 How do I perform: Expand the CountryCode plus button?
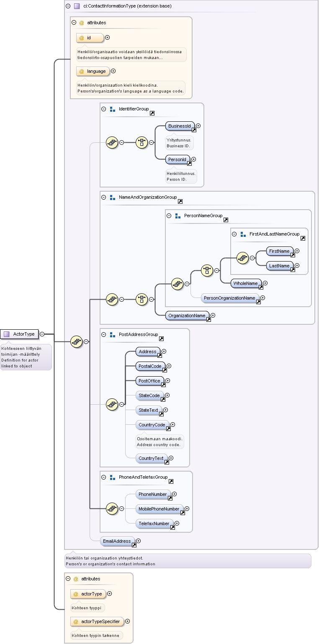pos(172,425)
